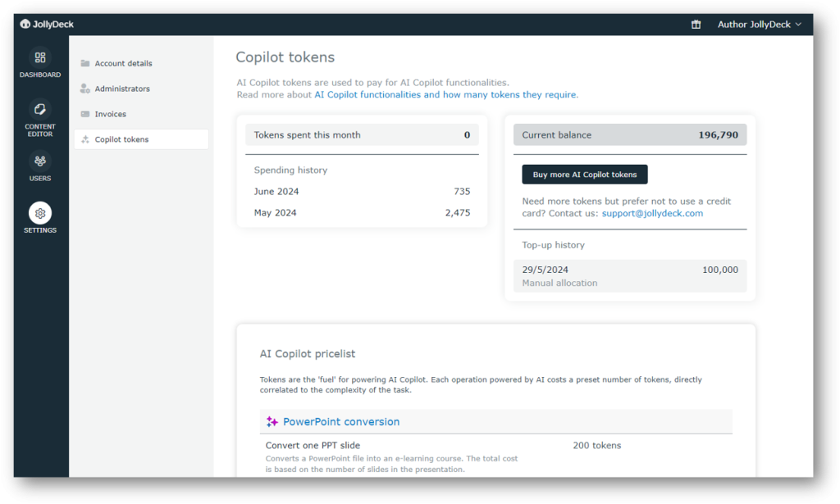
Task: Click the JollyDeck logo icon
Action: pos(25,25)
